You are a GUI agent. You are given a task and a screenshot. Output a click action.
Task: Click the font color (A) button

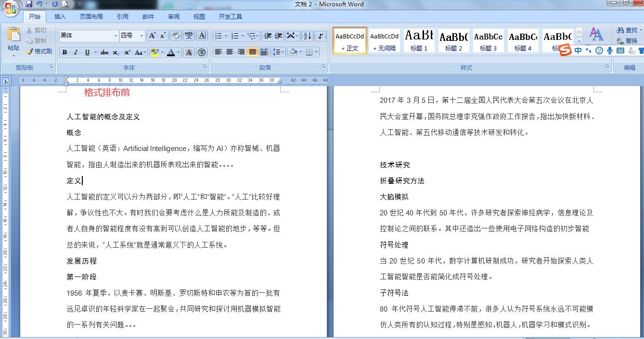pyautogui.click(x=170, y=52)
